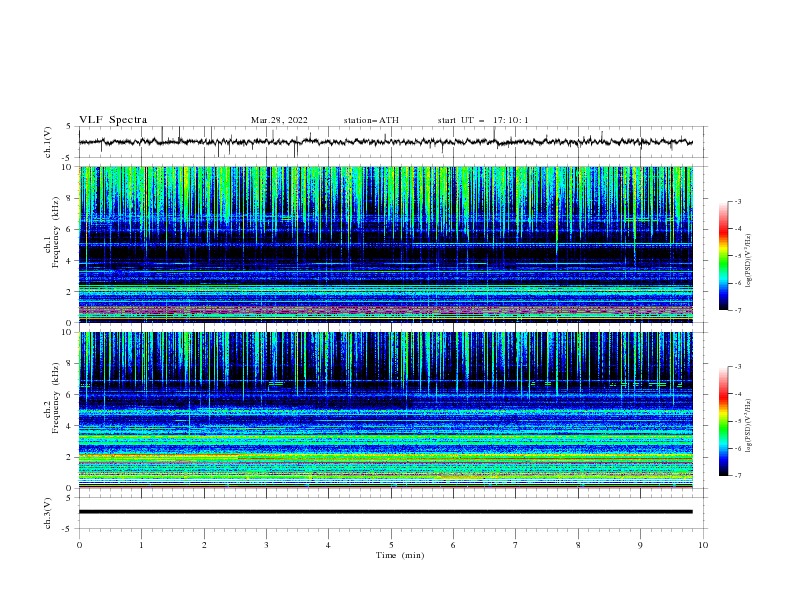Click the ch.2 'Frequency (kHz)' axis label
Screen dimensions: 792x612
(55, 398)
